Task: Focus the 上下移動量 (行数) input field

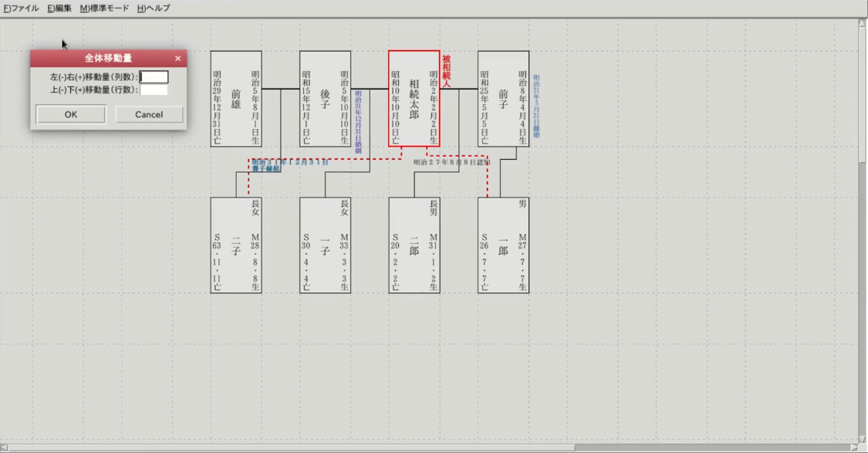Action: (154, 90)
